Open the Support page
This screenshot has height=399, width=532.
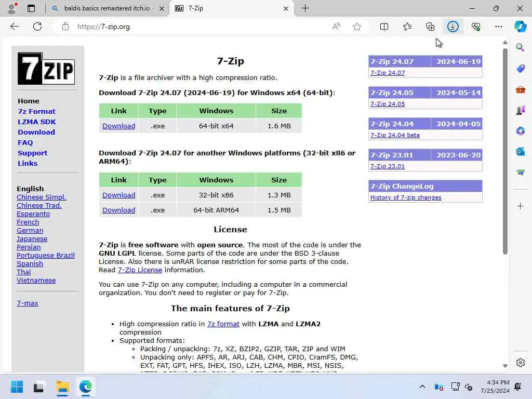point(32,153)
